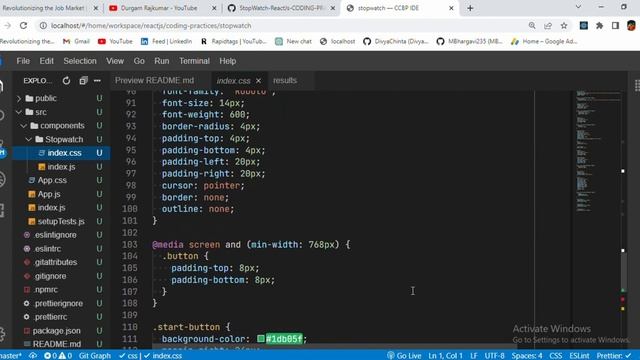Reload the browser page
The image size is (640, 360).
24,25
